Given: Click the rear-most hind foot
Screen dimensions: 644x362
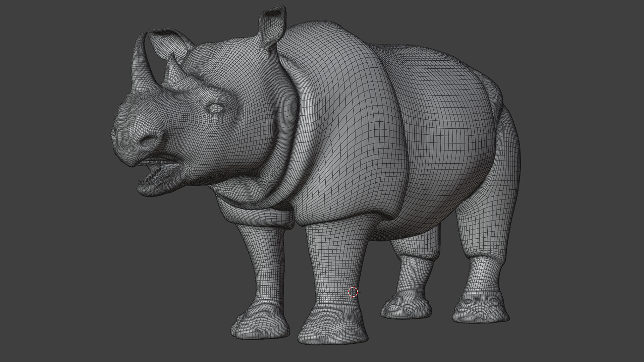Looking at the screenshot, I should tap(481, 312).
